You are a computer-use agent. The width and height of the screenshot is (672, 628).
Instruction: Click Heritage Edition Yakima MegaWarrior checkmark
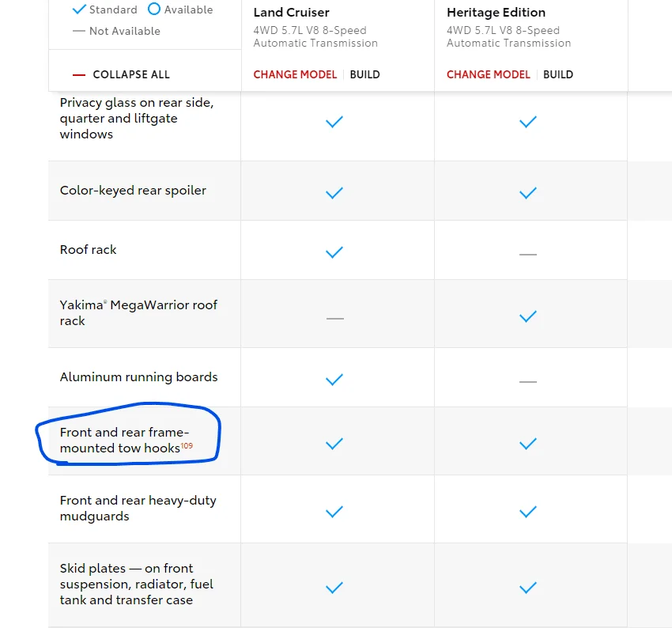[528, 316]
